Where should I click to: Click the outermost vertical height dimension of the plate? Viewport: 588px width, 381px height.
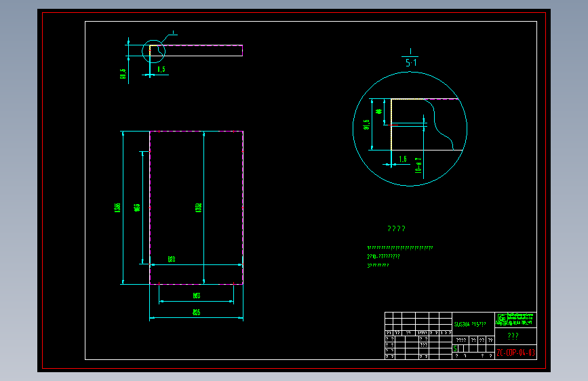click(117, 207)
